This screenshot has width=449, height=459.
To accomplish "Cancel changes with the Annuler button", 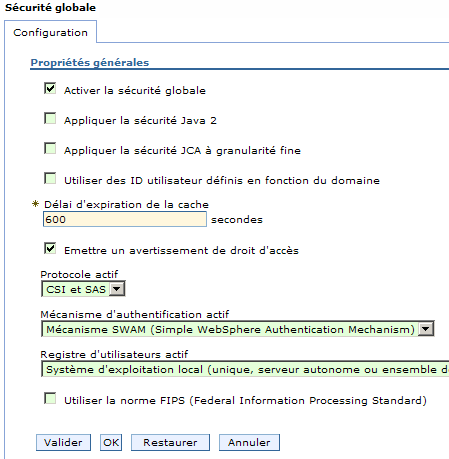I will (x=249, y=443).
